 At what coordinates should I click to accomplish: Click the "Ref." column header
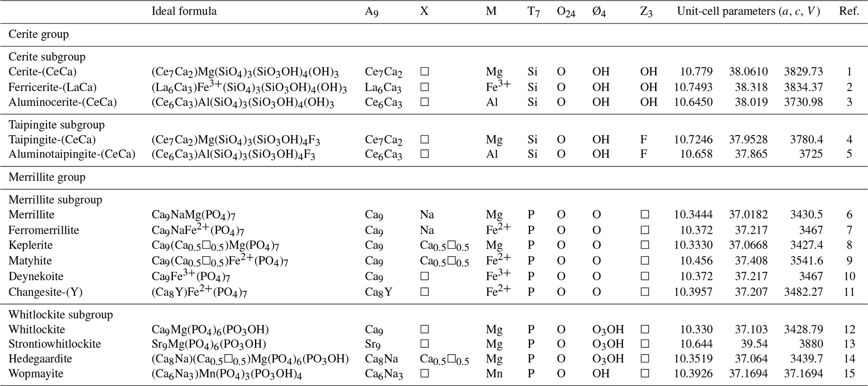(x=849, y=11)
